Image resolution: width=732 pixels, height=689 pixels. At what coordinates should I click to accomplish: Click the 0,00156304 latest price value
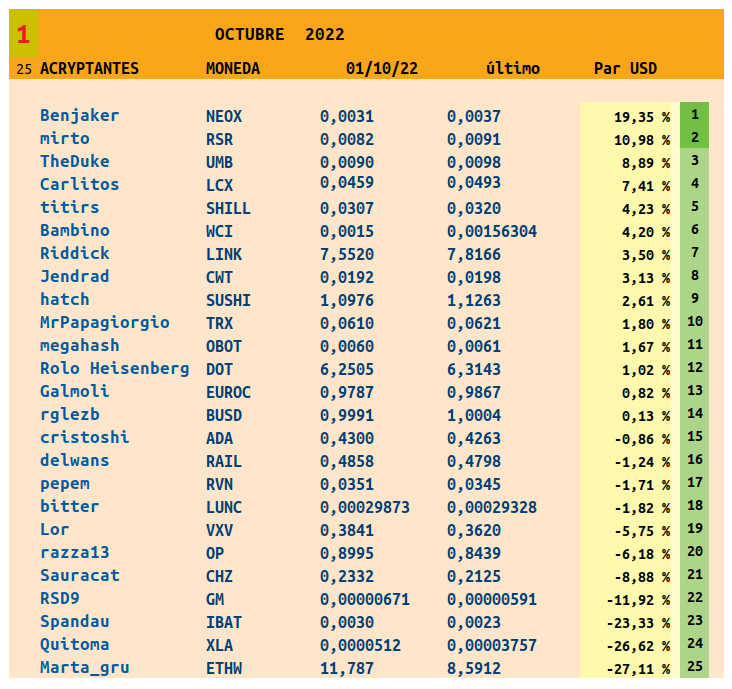[491, 232]
